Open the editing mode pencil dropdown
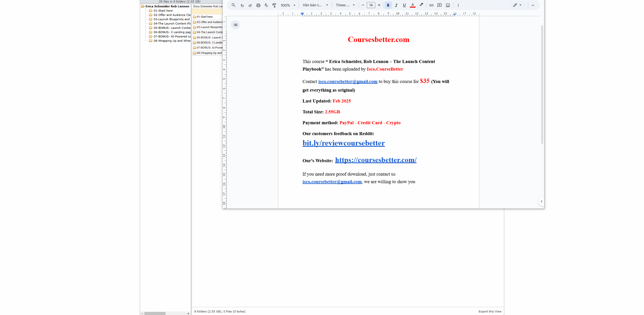This screenshot has width=644, height=315. tap(517, 5)
